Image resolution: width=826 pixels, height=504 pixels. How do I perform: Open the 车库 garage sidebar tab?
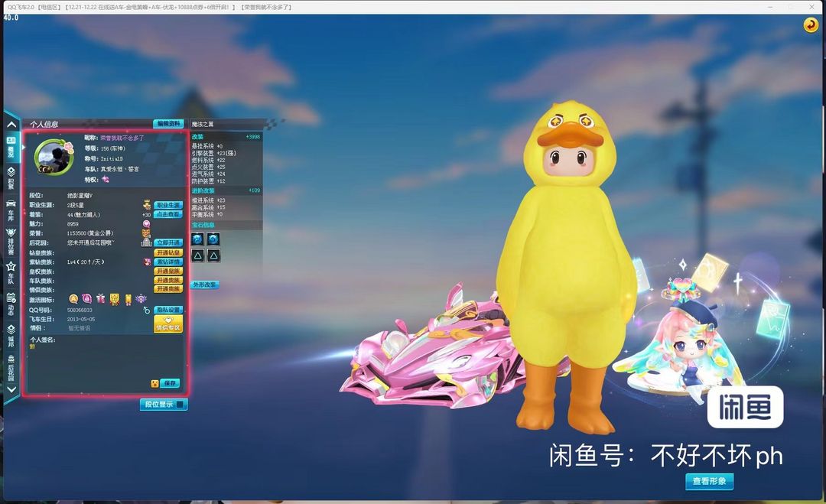click(11, 210)
